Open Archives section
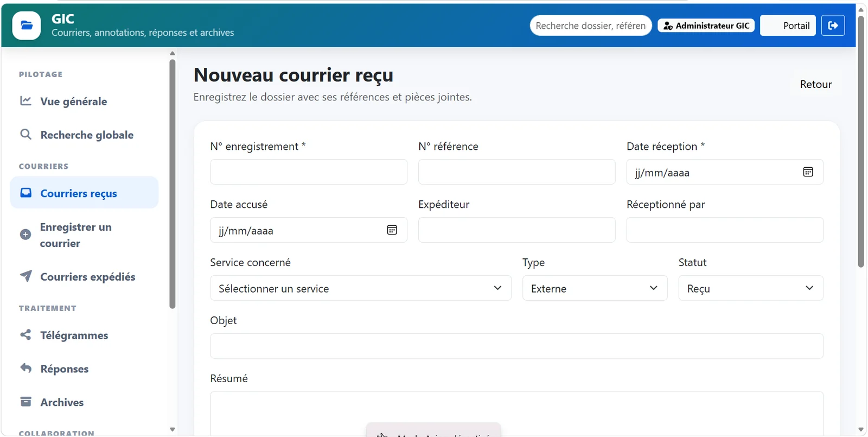Viewport: 868px width, 437px height. point(84,402)
